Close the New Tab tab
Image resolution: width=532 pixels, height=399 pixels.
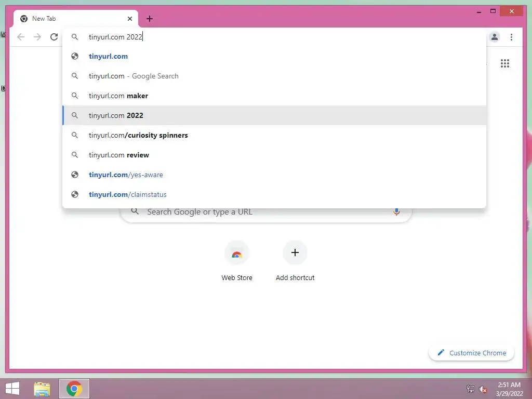(x=129, y=19)
